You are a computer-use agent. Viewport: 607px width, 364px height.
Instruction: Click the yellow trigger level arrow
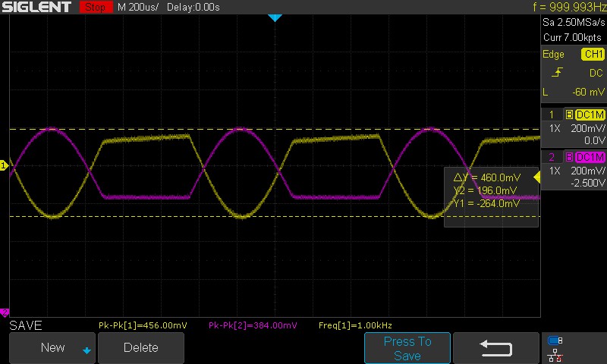536,177
